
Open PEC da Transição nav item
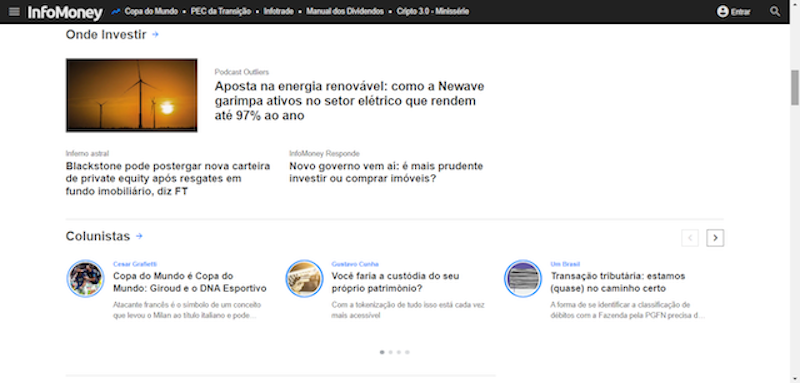pos(220,12)
